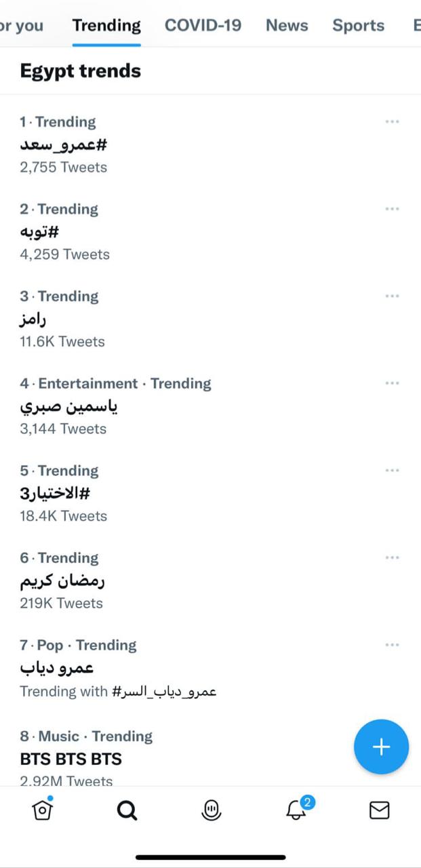Open the #عمرو_سعد trending topic
Screen dimensions: 421x868
pos(64,144)
